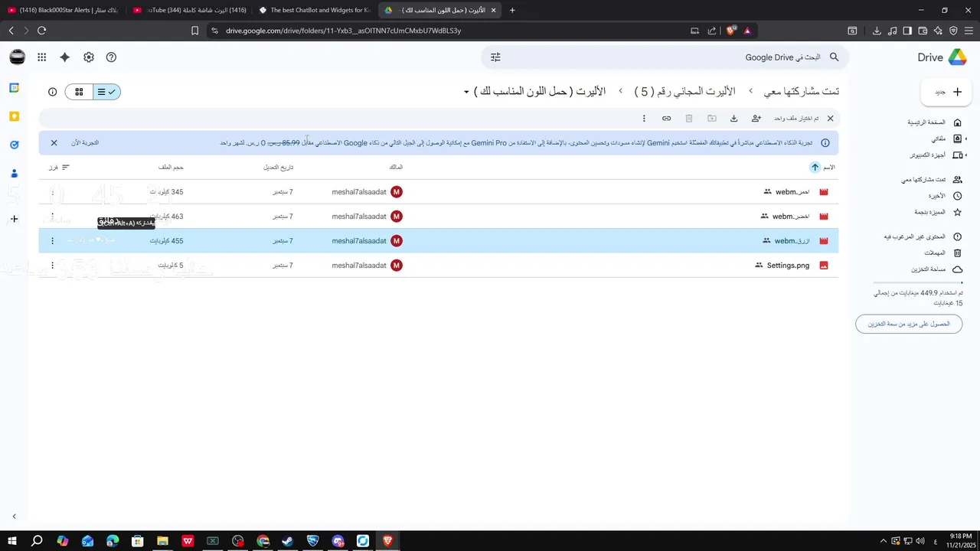Switch to grid layout view

coord(79,92)
